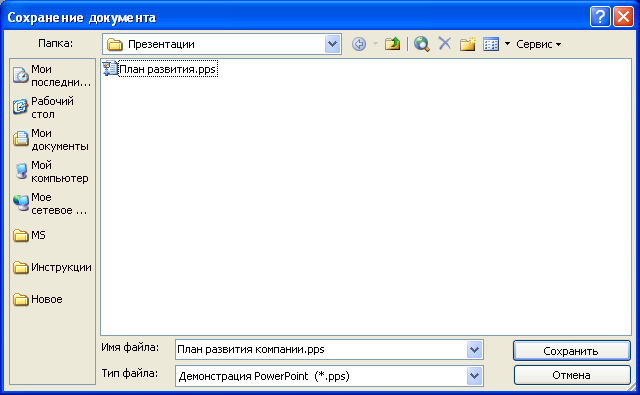Open the Новое folder shortcut
640x395 pixels.
[x=38, y=299]
